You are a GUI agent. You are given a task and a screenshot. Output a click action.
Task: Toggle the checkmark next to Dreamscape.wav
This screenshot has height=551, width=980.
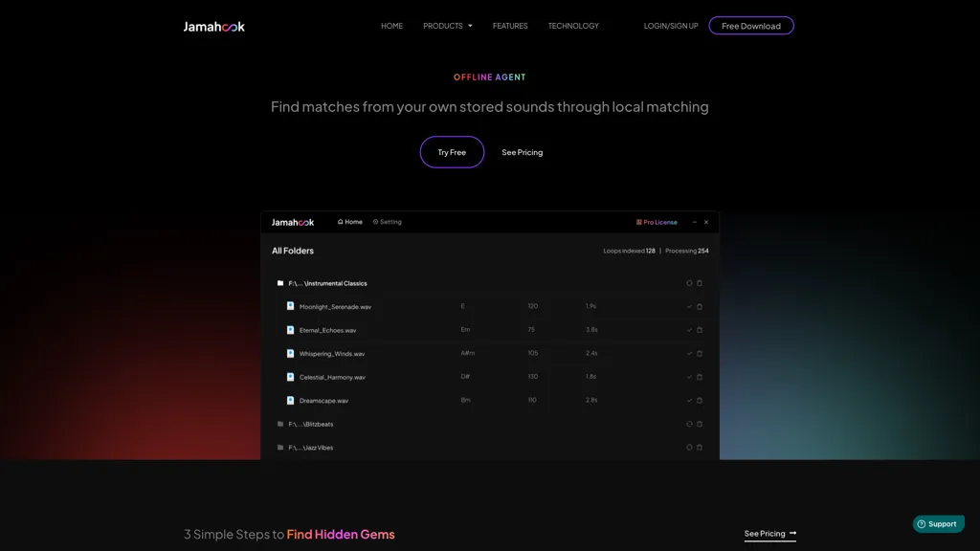click(x=689, y=400)
